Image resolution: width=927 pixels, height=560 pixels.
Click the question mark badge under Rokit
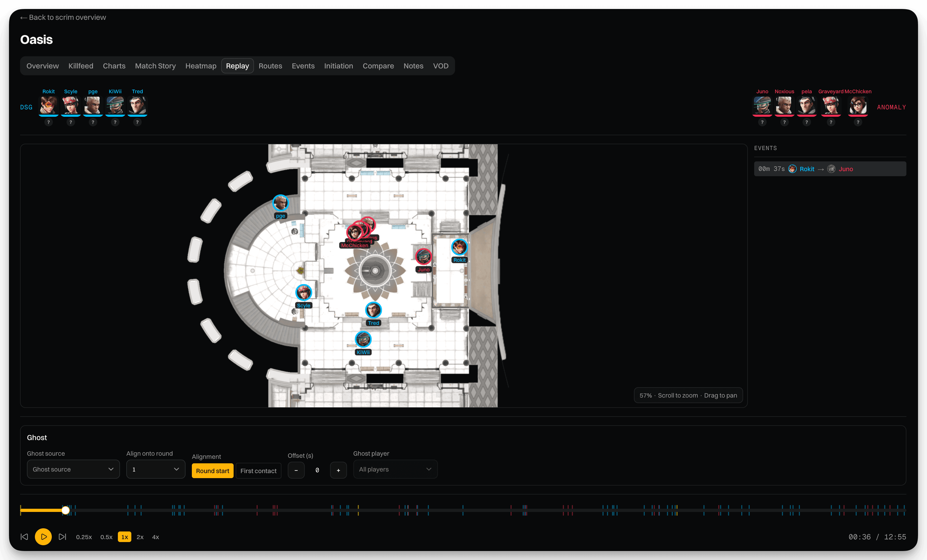(x=49, y=122)
